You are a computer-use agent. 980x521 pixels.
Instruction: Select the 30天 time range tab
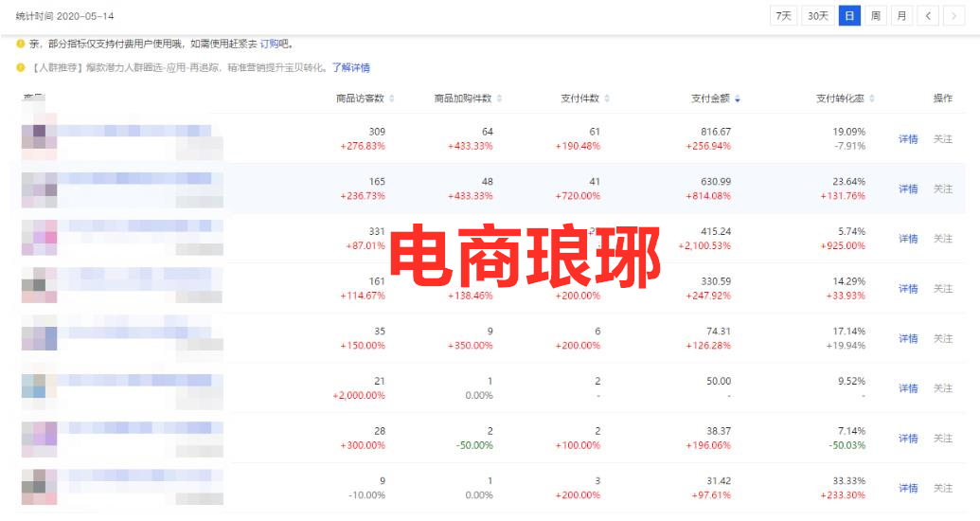point(817,16)
